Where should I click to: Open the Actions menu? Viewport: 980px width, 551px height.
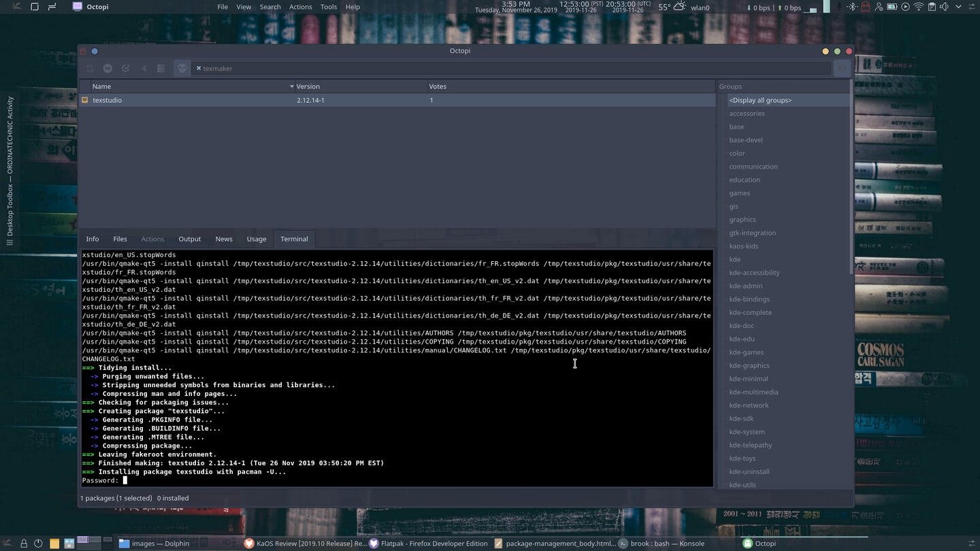300,7
